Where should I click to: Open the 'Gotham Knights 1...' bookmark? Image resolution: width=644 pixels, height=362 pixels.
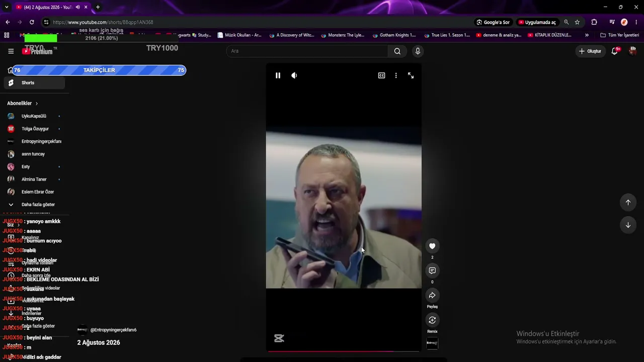click(x=394, y=35)
